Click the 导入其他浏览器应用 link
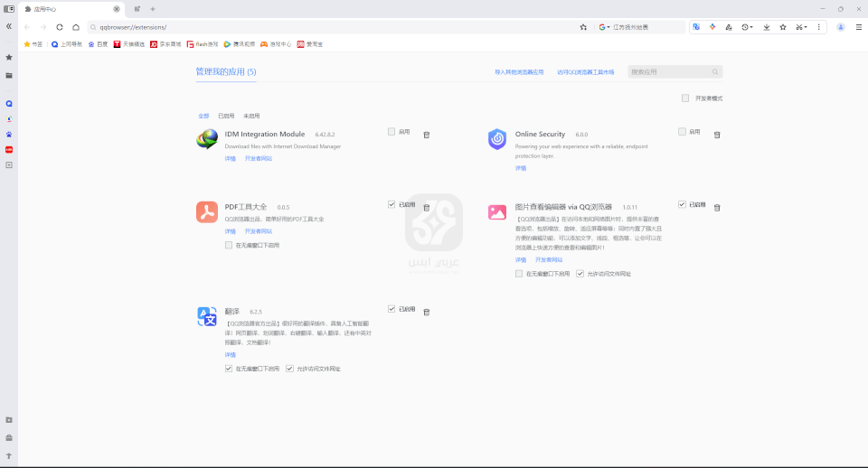 coord(519,72)
